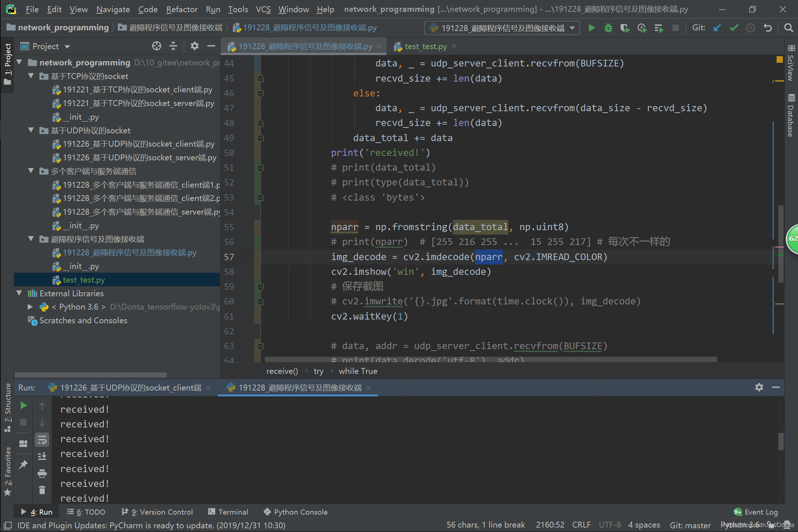The width and height of the screenshot is (798, 532).
Task: Start Debug with the bug icon
Action: pos(608,28)
